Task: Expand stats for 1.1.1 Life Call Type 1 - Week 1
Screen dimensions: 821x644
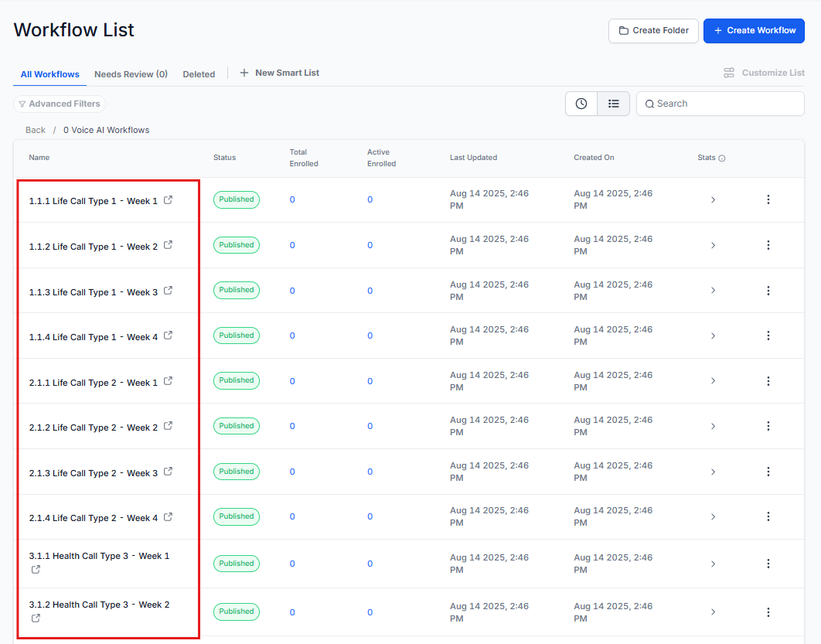Action: click(713, 200)
